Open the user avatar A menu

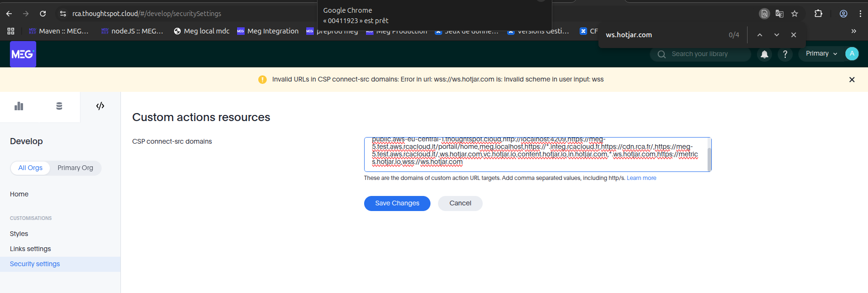coord(852,54)
